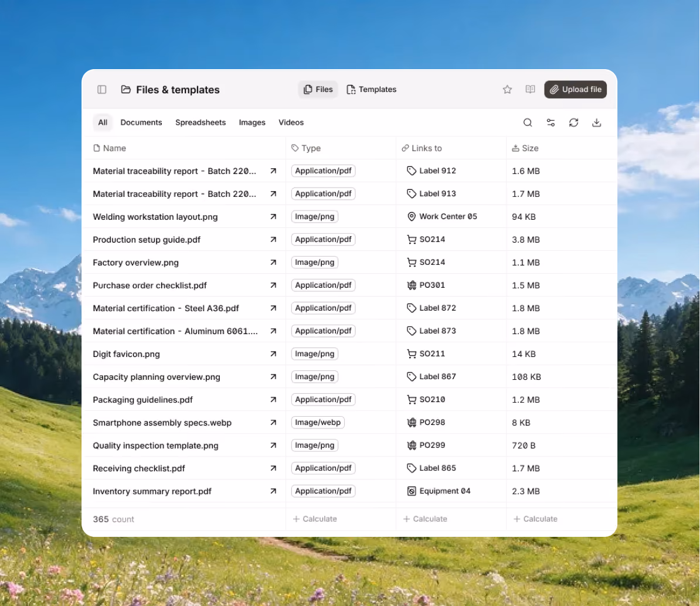Select the Spreadsheets filter tab
Viewport: 700px width, 606px height.
pos(201,122)
